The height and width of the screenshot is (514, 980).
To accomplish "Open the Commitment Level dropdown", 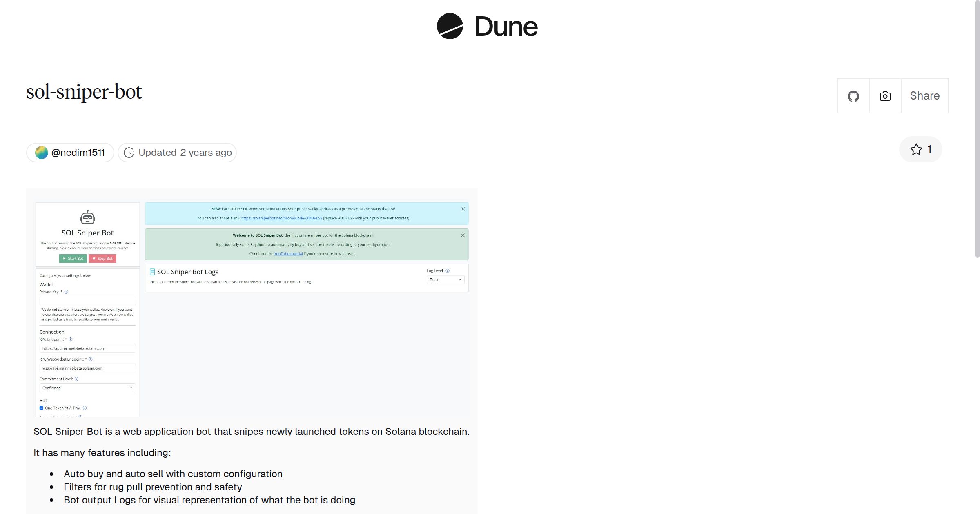I will [x=87, y=388].
